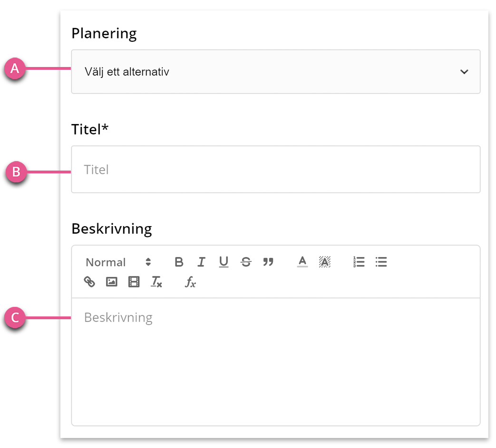Open the Planering 'Välj ett alternativ' dropdown

pos(276,72)
